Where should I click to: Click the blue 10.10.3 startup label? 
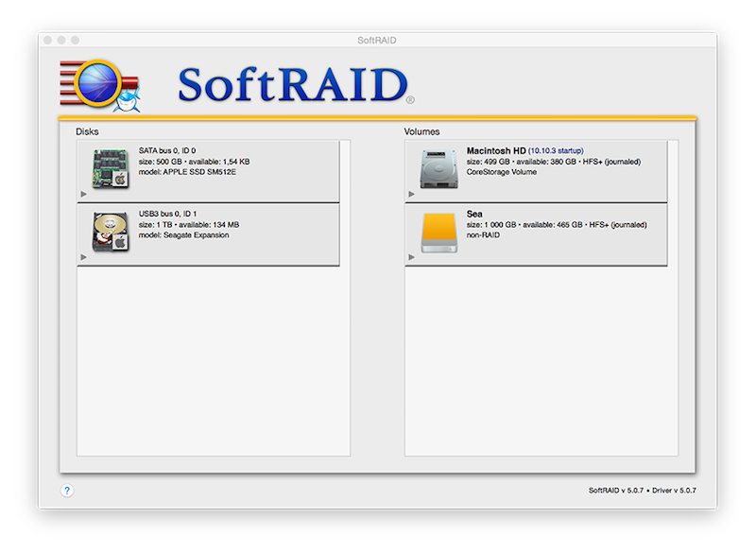(x=556, y=150)
